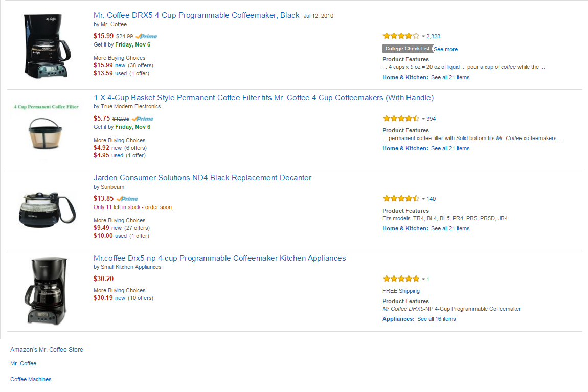Screen dimensions: 588x392
Task: Click See all 21 items under coffee filter
Action: [450, 148]
